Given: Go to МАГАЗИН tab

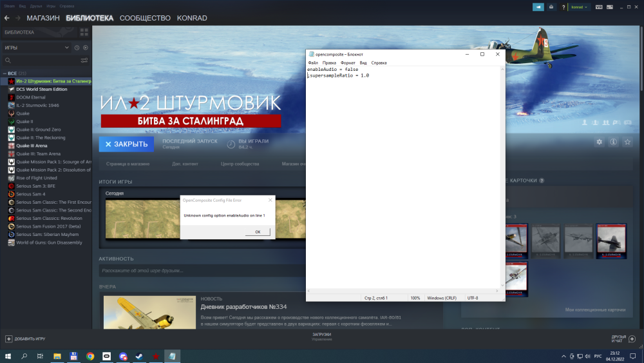Looking at the screenshot, I should (43, 18).
